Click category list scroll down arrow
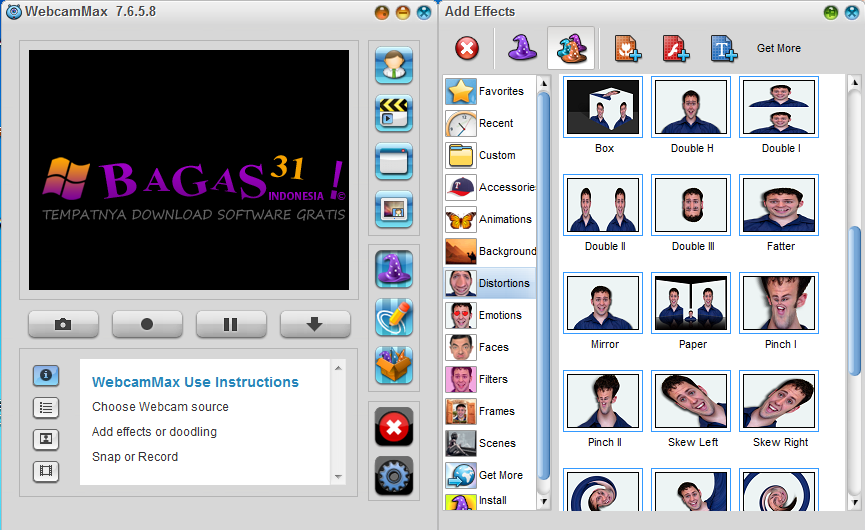 [543, 501]
